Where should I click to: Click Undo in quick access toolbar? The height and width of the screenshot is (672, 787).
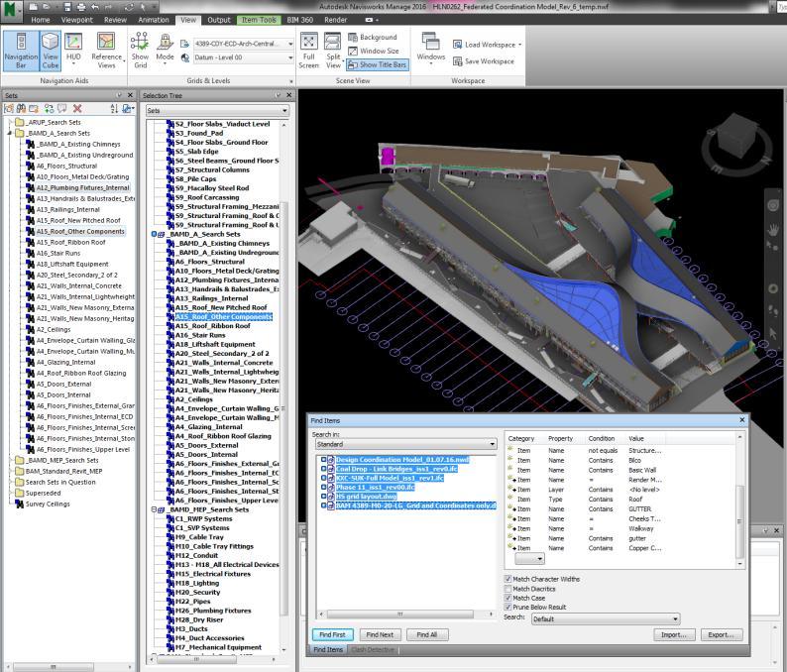tap(95, 7)
